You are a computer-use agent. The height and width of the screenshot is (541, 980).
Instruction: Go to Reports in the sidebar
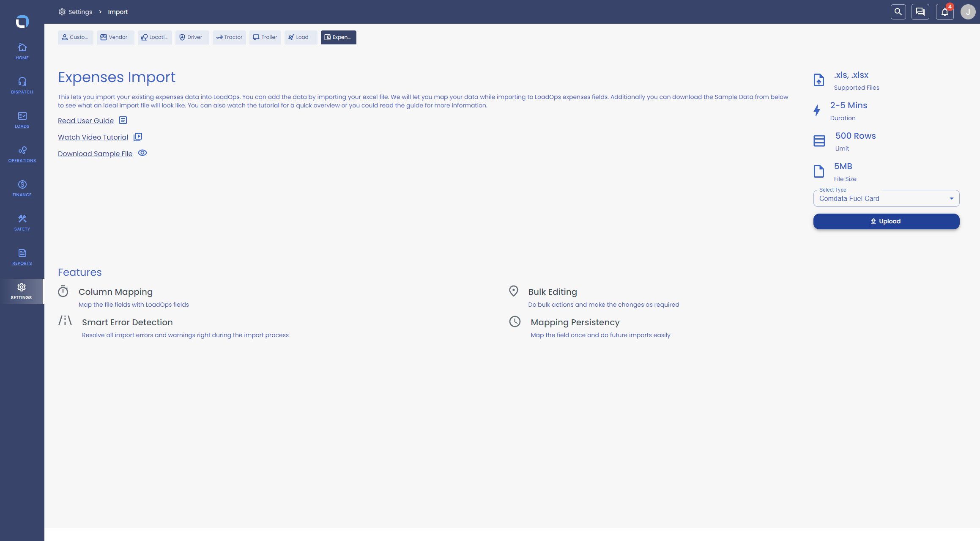click(22, 257)
